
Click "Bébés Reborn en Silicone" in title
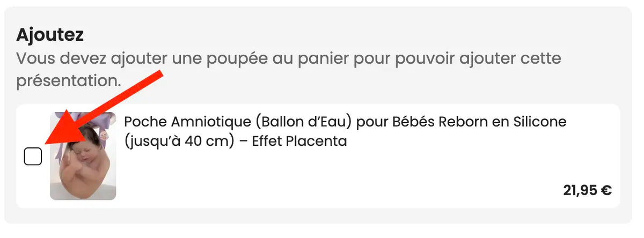point(479,122)
